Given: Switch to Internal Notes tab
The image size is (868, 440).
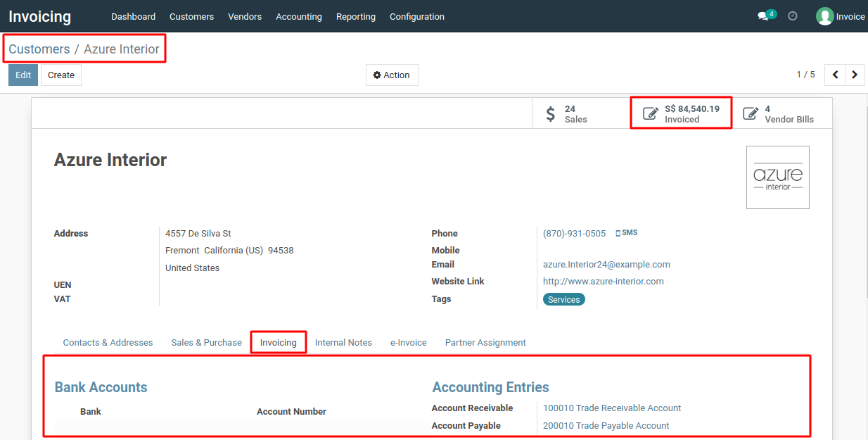Looking at the screenshot, I should point(343,343).
